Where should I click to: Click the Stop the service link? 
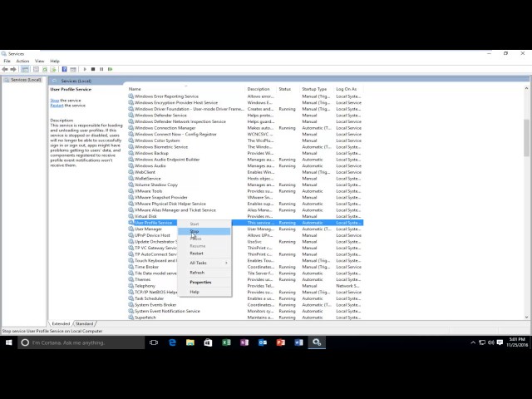pyautogui.click(x=55, y=101)
